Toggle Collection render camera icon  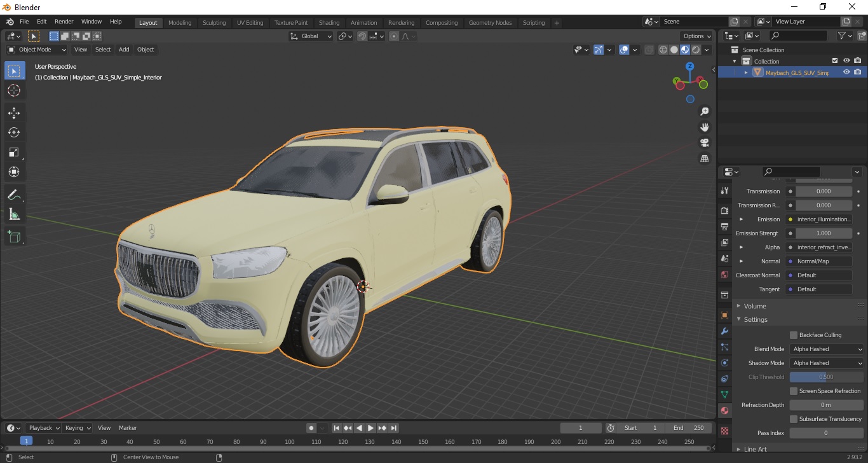(x=858, y=61)
